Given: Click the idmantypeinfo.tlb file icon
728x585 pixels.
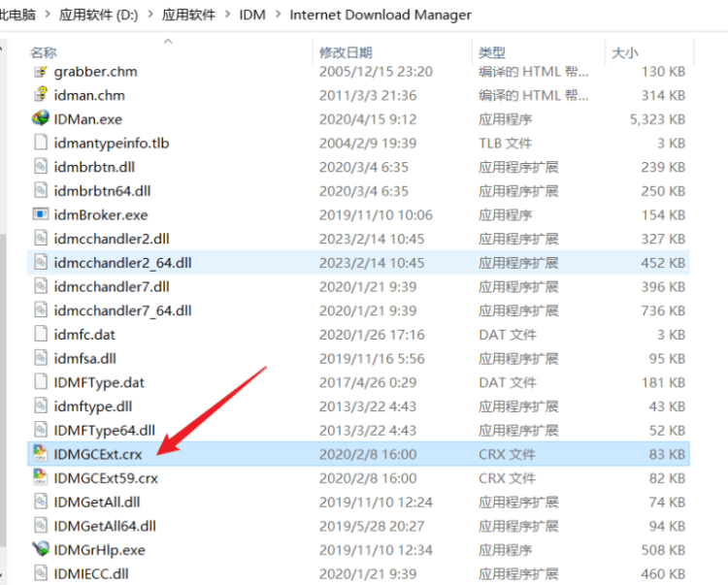Looking at the screenshot, I should 41,143.
